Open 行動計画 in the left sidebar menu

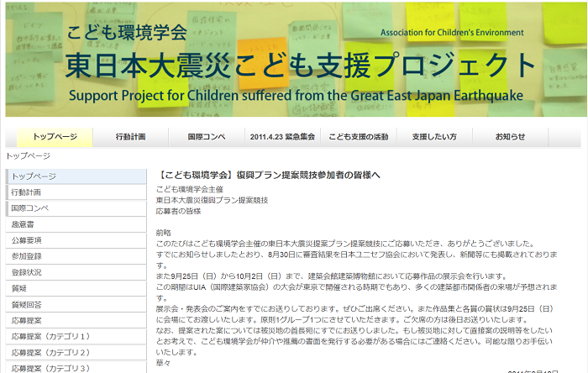(x=29, y=192)
